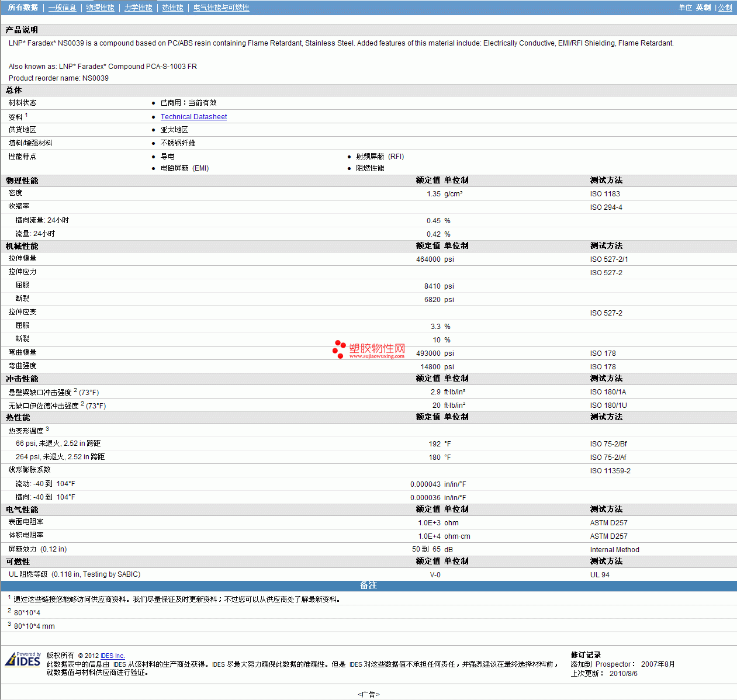Choose 英制 units in the header

pos(703,8)
